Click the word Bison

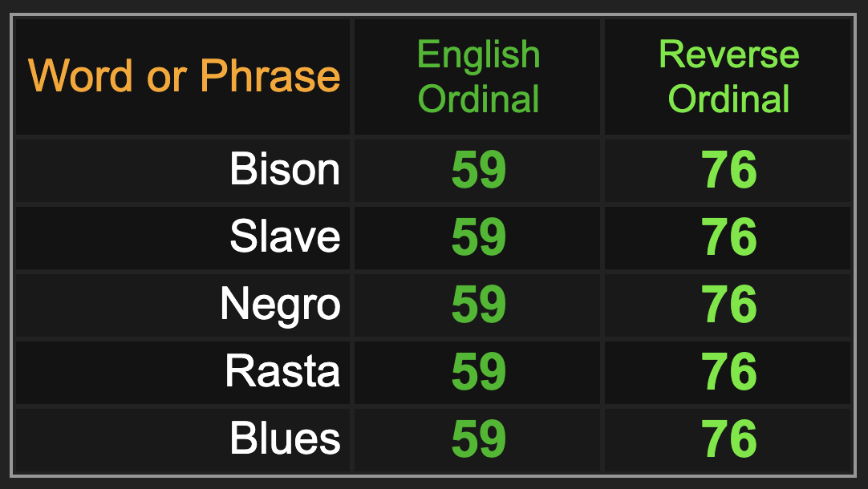(x=285, y=169)
